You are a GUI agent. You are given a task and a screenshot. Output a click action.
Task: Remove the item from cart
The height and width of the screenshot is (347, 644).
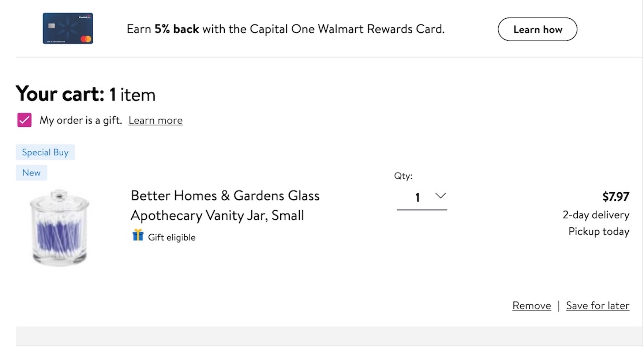(x=531, y=305)
